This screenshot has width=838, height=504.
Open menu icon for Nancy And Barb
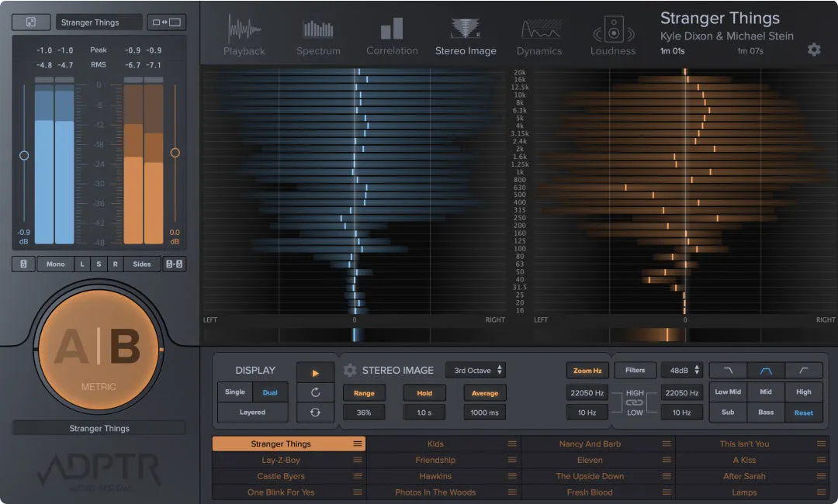pos(667,444)
